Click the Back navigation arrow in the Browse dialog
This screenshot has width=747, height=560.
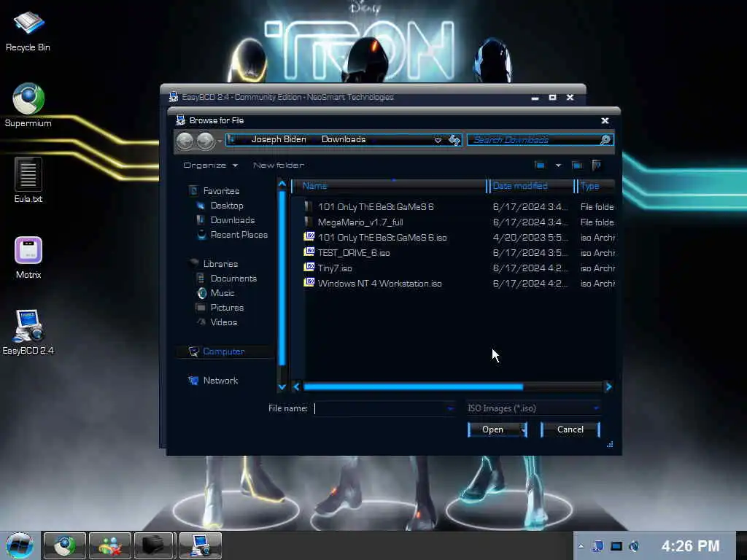[x=185, y=141]
